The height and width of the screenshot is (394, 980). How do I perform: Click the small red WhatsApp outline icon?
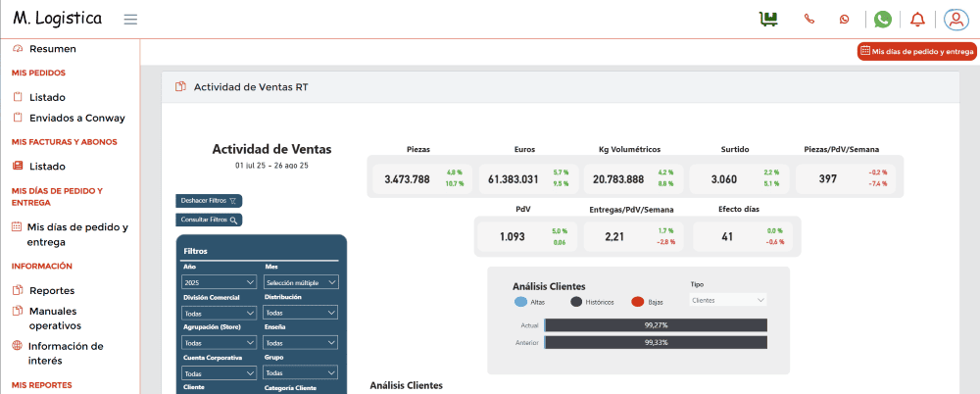844,19
